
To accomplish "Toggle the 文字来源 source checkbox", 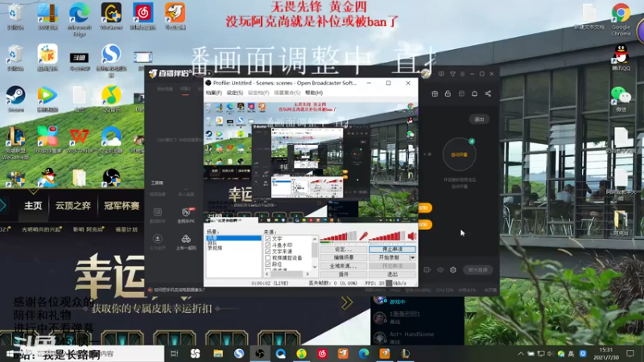I will (268, 251).
